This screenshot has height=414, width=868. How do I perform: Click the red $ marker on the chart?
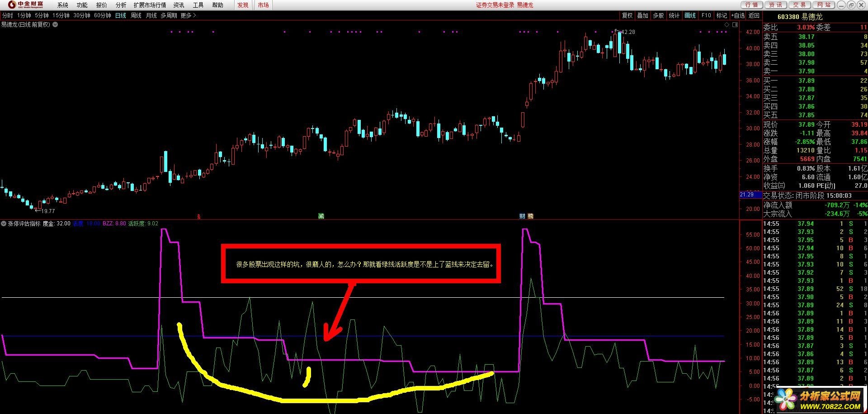coord(199,216)
